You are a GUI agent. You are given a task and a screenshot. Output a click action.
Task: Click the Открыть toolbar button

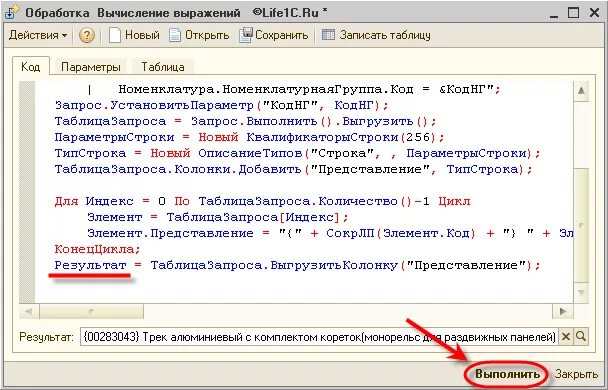click(199, 35)
